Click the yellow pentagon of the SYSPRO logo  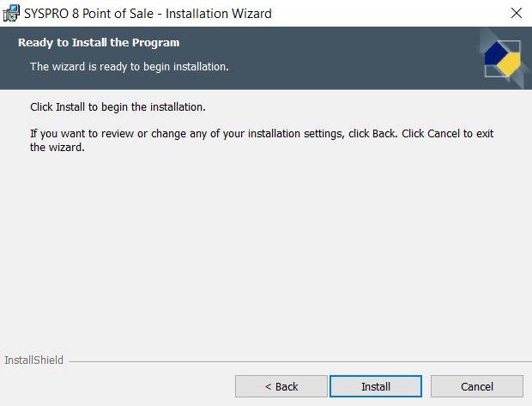511,64
